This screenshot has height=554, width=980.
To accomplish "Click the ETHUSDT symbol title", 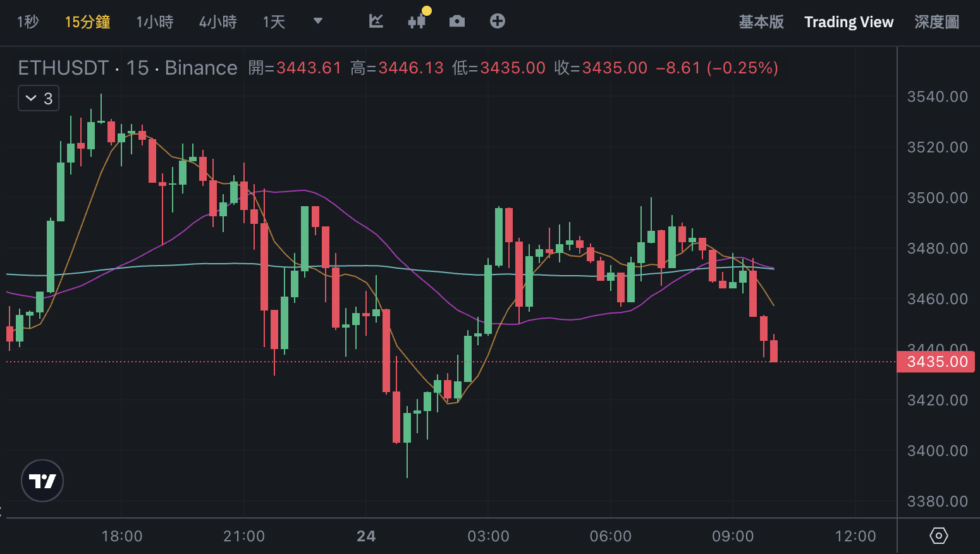I will click(63, 68).
